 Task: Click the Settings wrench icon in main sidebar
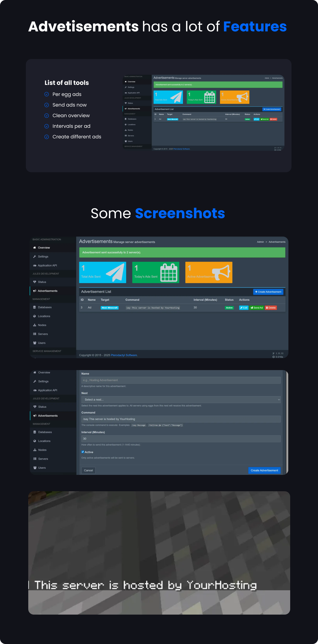pos(34,256)
